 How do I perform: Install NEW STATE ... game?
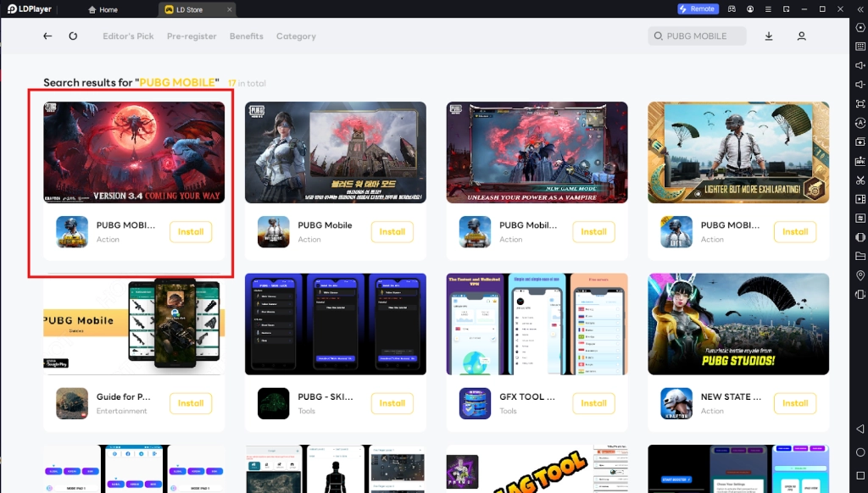click(x=795, y=403)
